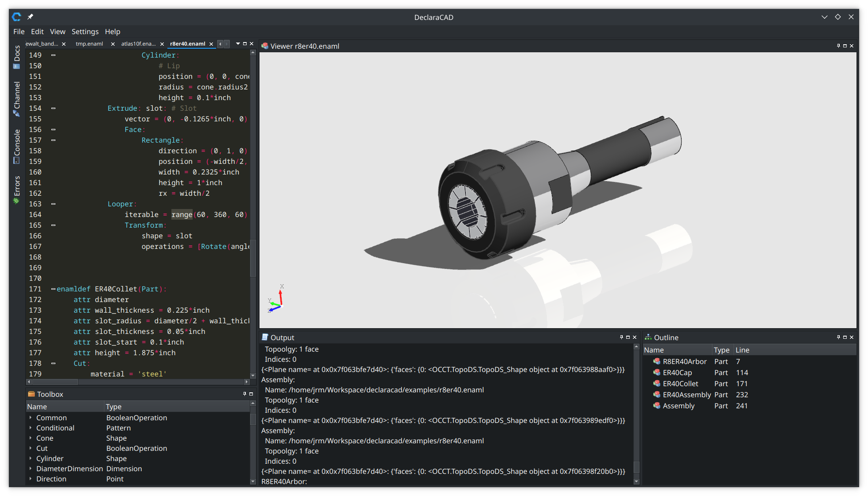Click the pin icon in title bar

(x=30, y=17)
